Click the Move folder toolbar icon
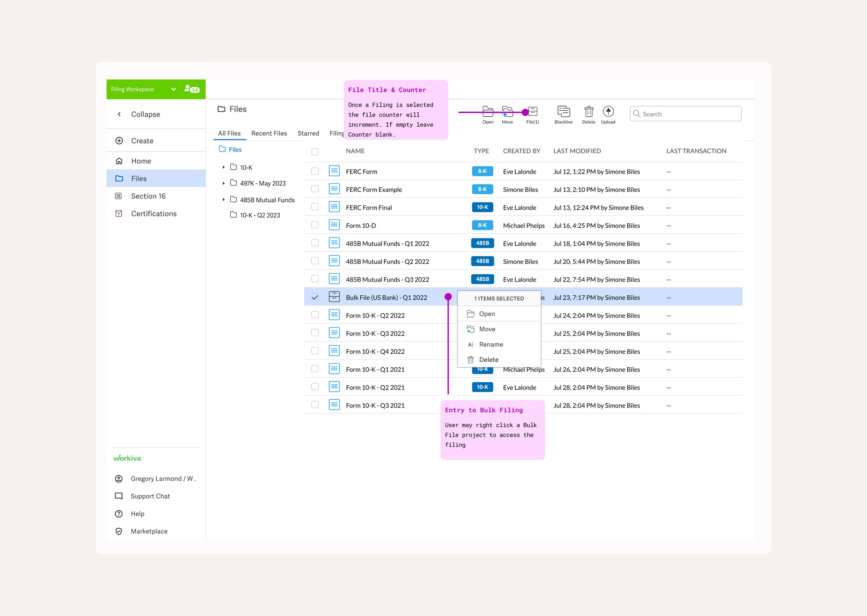867x616 pixels. 507,112
